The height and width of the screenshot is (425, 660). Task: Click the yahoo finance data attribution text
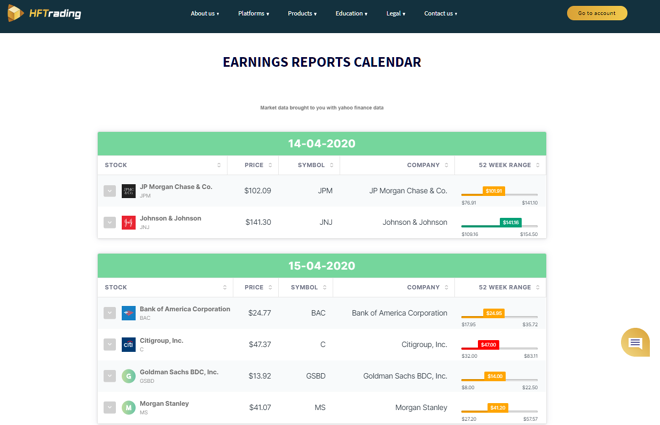coord(322,108)
